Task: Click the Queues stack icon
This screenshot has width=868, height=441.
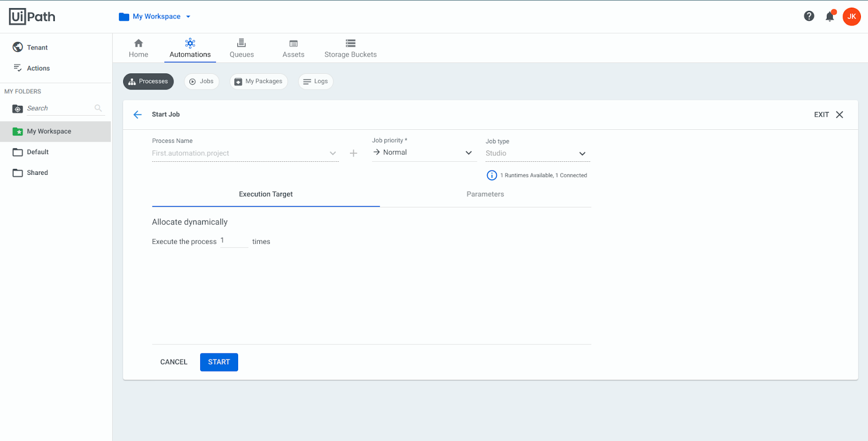Action: (x=241, y=43)
